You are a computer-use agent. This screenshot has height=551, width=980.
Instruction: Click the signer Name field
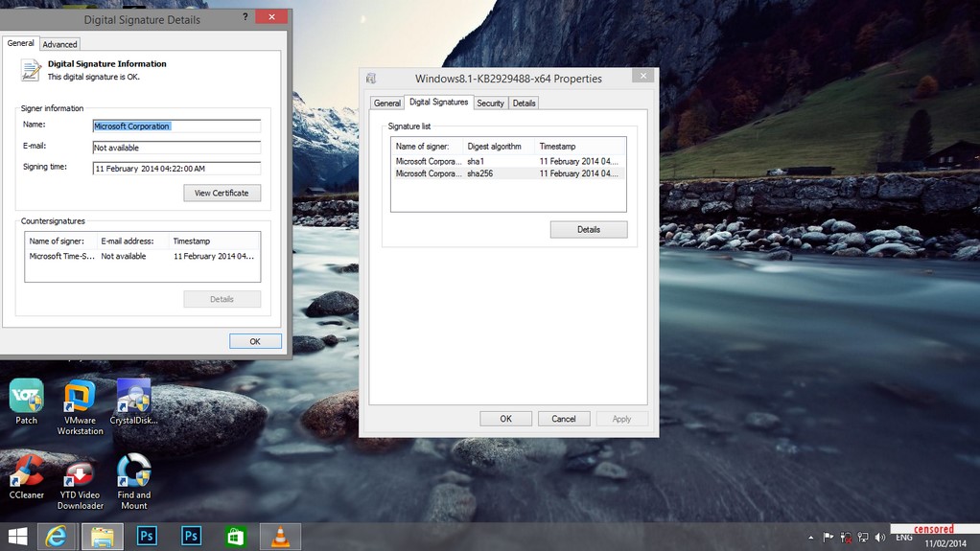[176, 126]
